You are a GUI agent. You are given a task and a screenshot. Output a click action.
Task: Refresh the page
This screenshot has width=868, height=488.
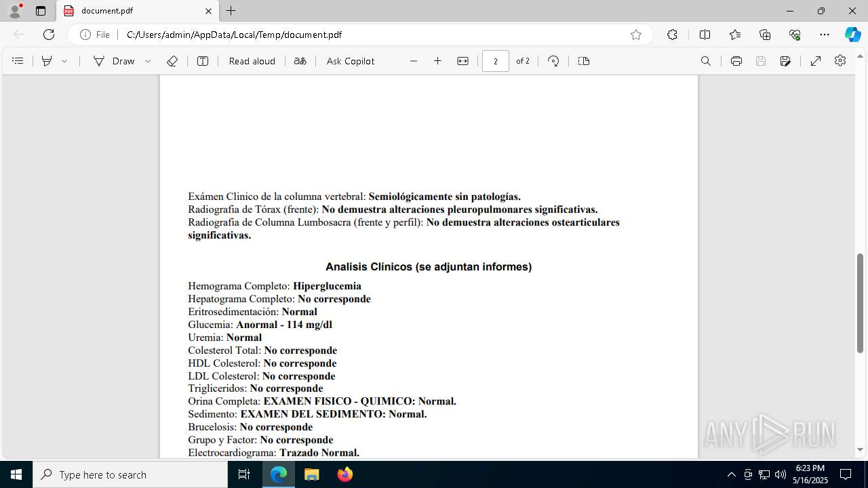click(49, 35)
